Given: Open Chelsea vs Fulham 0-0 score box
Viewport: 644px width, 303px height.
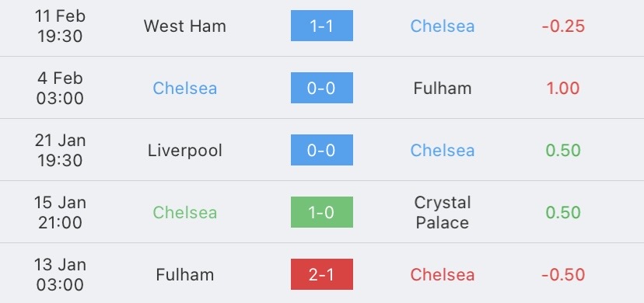Looking at the screenshot, I should click(321, 88).
